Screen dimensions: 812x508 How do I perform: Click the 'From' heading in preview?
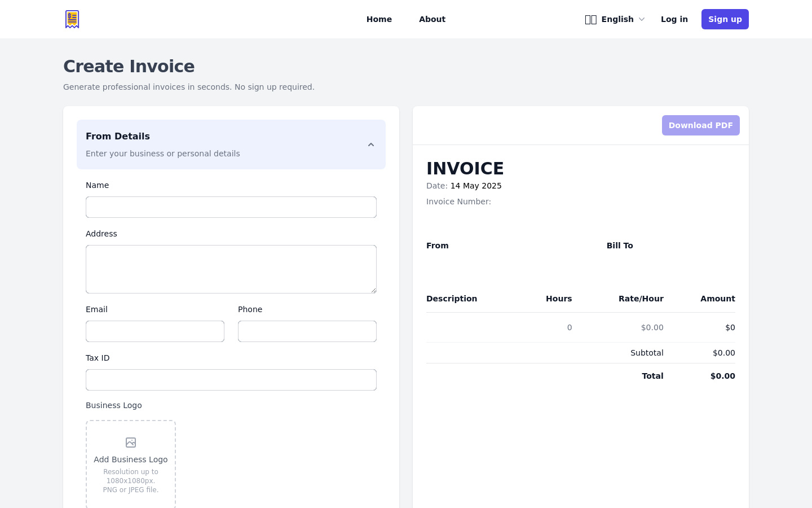tap(438, 246)
